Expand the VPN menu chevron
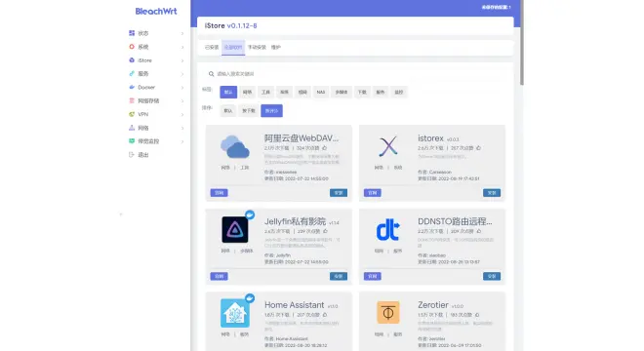The image size is (644, 351). click(182, 114)
